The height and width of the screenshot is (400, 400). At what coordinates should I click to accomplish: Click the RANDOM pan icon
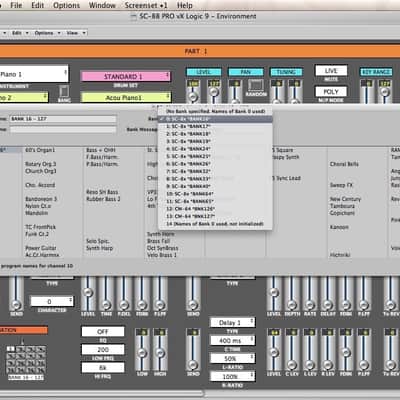(256, 85)
